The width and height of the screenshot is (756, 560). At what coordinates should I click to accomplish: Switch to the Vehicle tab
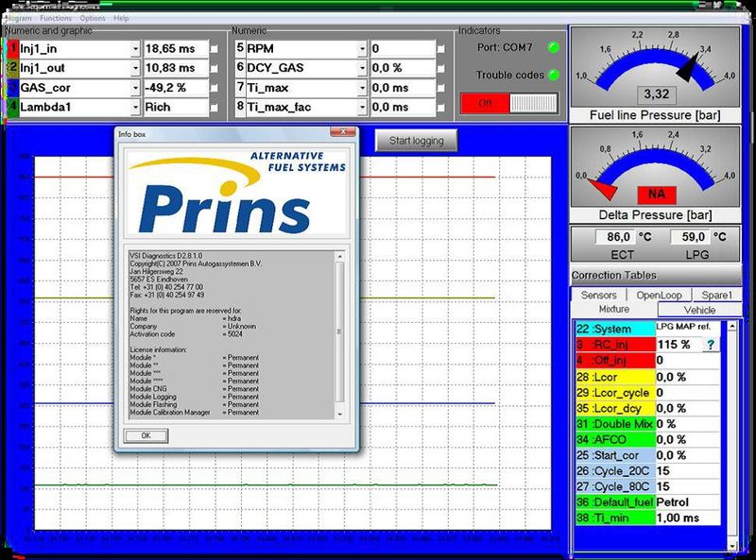(x=699, y=310)
